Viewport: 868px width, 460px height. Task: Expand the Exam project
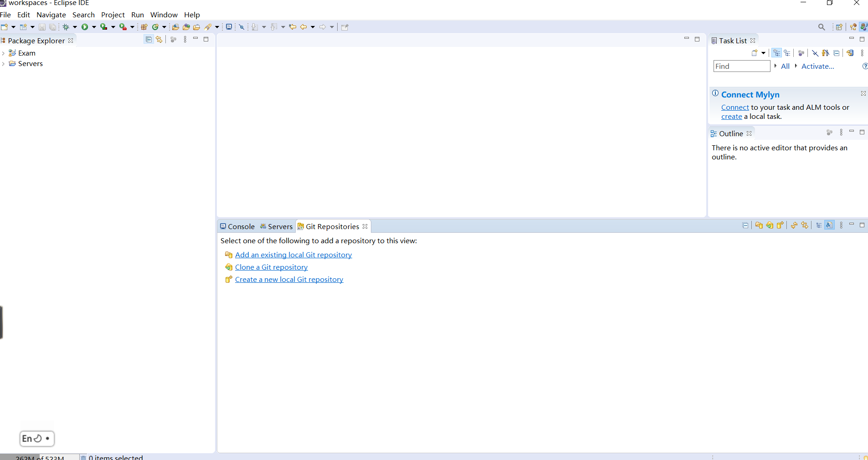(4, 53)
